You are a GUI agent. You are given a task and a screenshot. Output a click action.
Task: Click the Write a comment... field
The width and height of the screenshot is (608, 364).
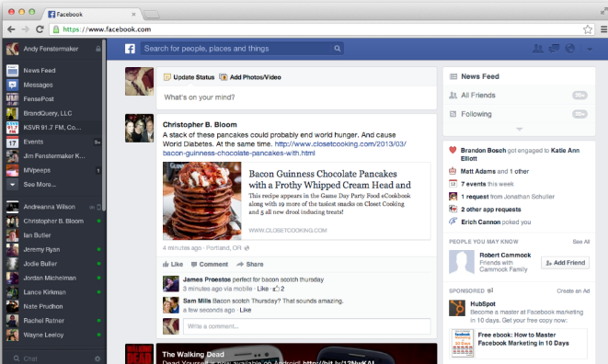pos(306,326)
